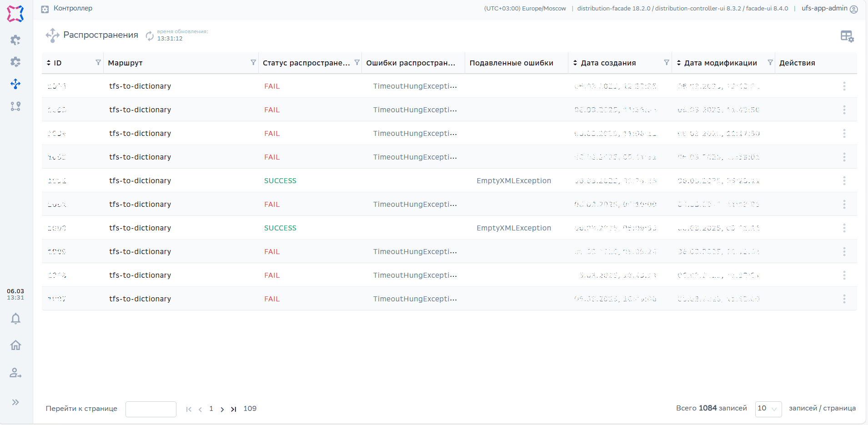
Task: Jump to last page button
Action: point(233,409)
